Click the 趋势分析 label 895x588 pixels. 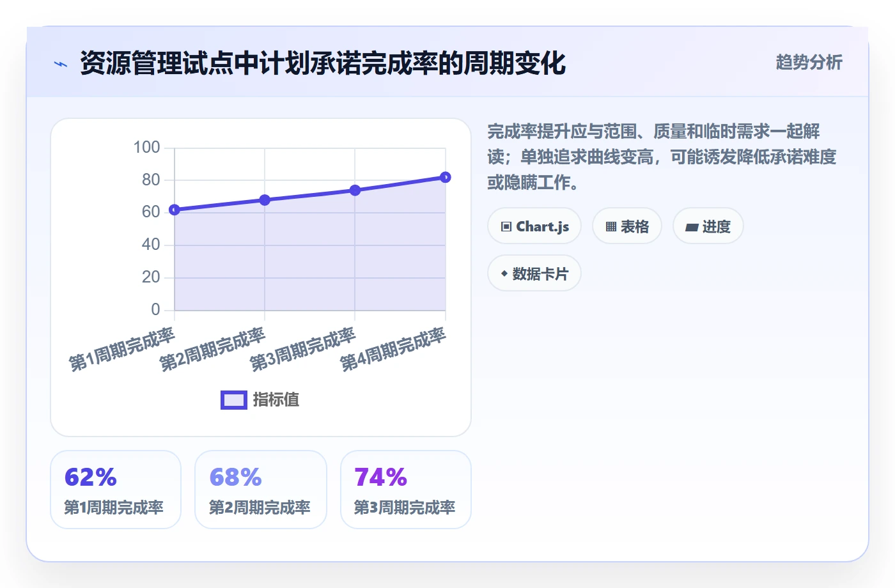pos(809,62)
